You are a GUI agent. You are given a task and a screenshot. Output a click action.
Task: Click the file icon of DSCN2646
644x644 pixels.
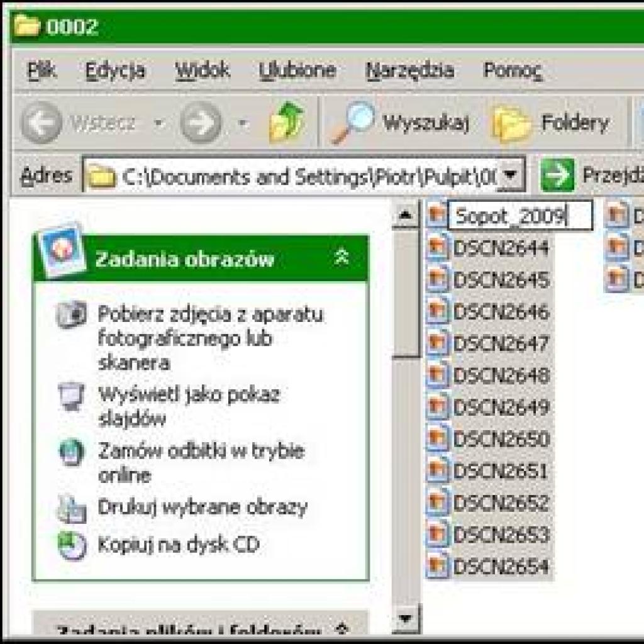(437, 311)
